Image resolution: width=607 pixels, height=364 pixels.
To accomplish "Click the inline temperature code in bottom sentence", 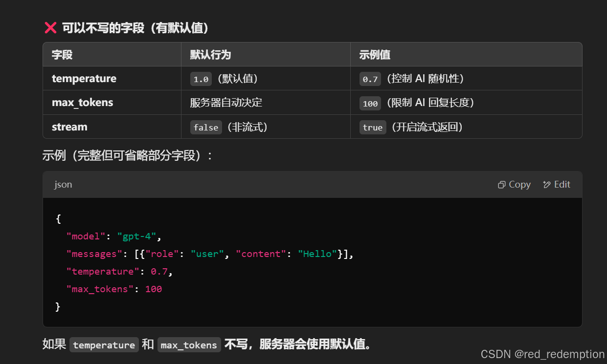I will click(x=104, y=345).
